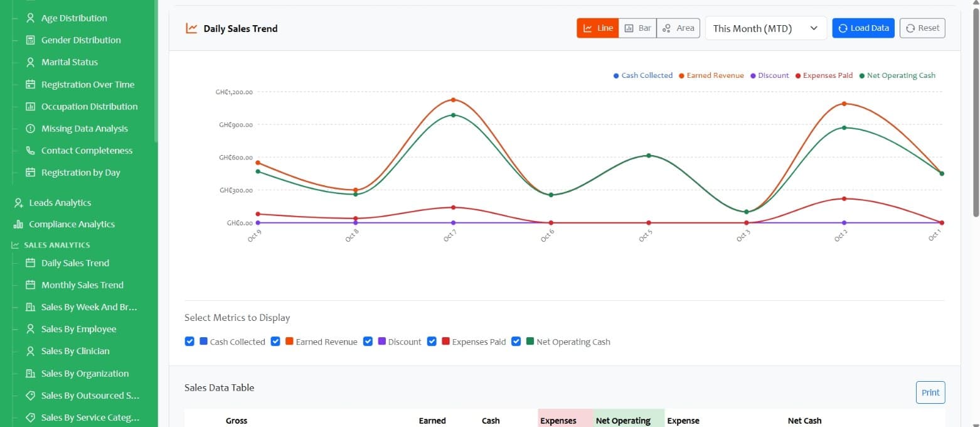Open Leads Analytics in sidebar
The width and height of the screenshot is (980, 427).
tap(60, 203)
